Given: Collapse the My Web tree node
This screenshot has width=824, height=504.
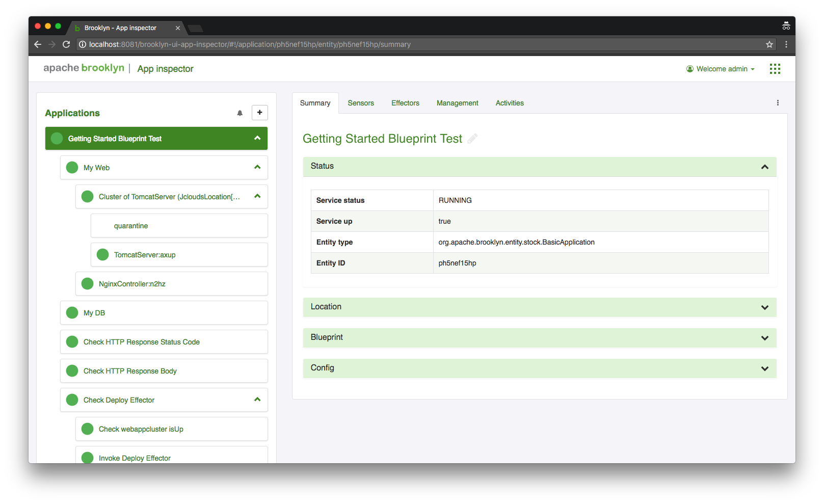Looking at the screenshot, I should [257, 167].
